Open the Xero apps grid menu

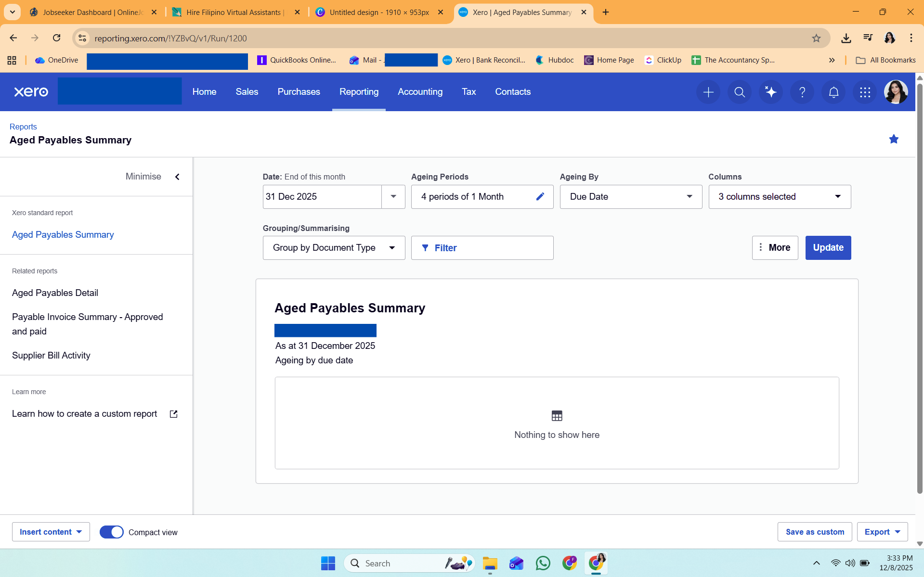(865, 92)
